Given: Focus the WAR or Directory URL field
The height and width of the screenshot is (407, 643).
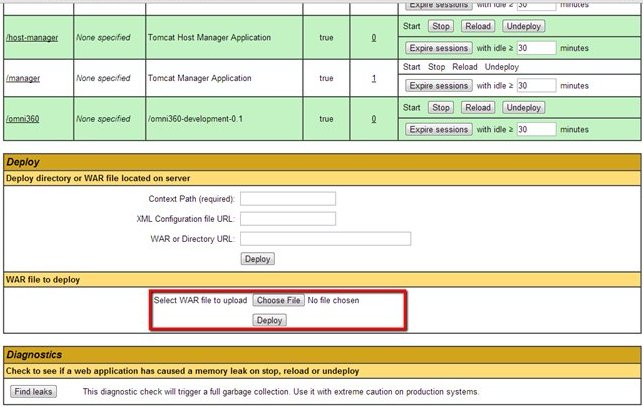Looking at the screenshot, I should click(326, 239).
